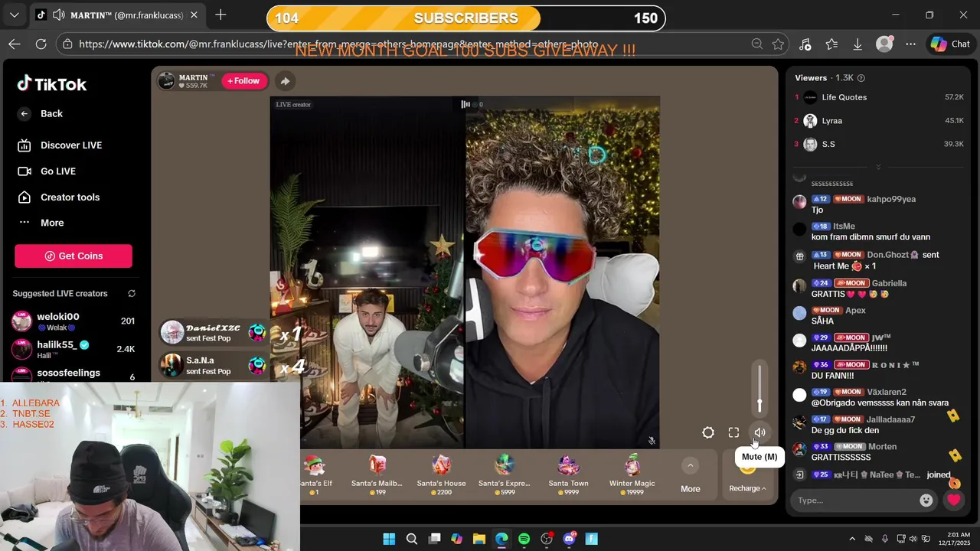Open chat user kahpo99yea

point(891,199)
